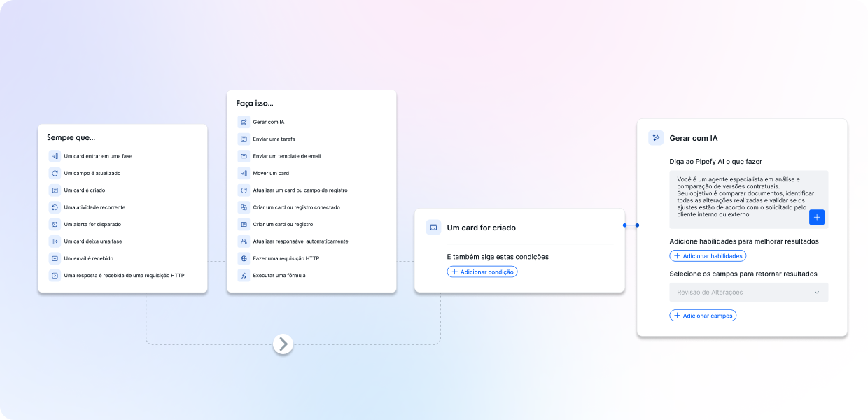The height and width of the screenshot is (420, 868).
Task: Click the 'Um alerta for disparado' alarm icon
Action: (x=55, y=224)
